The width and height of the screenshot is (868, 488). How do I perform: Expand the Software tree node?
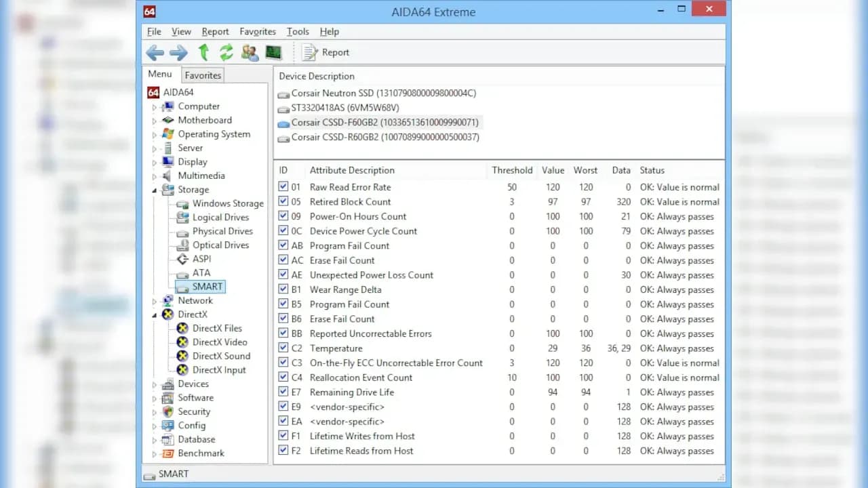pos(155,399)
